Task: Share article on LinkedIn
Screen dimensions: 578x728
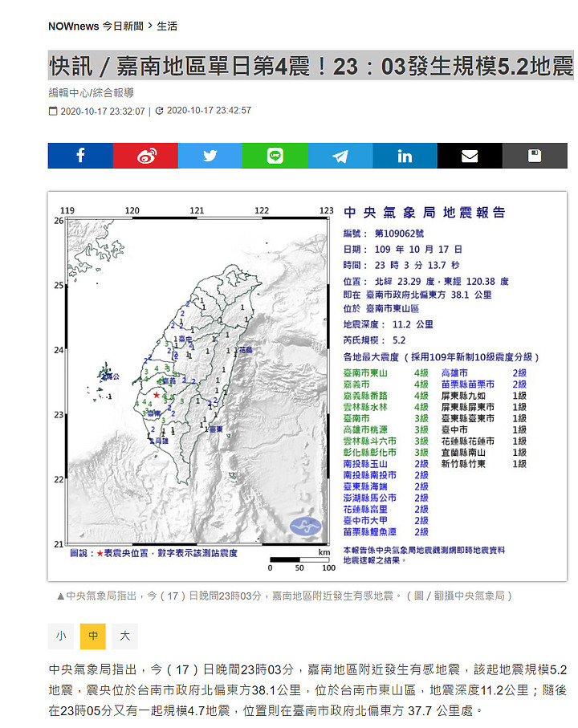Action: click(405, 156)
